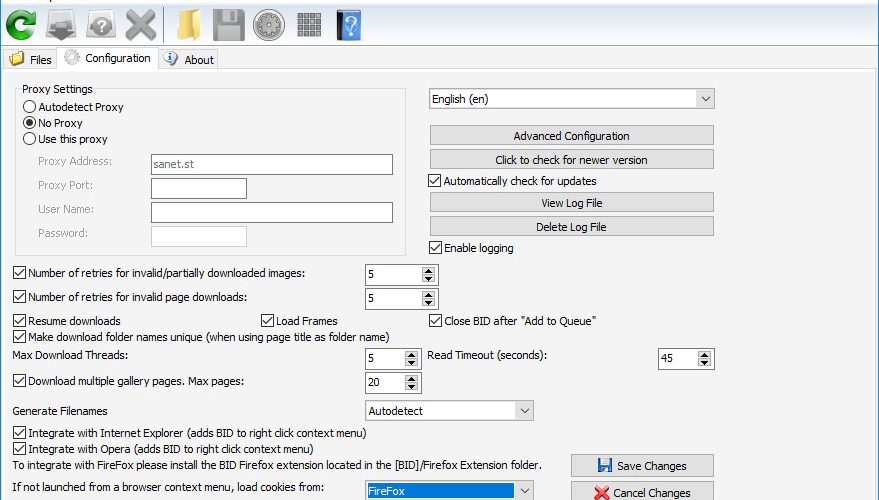879x500 pixels.
Task: Uncheck the Resume downloads checkbox
Action: click(19, 321)
